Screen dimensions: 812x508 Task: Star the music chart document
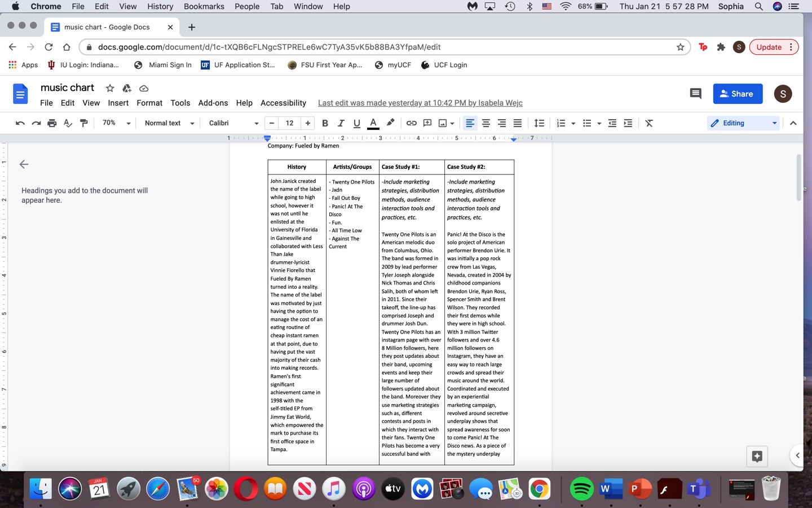click(x=110, y=88)
